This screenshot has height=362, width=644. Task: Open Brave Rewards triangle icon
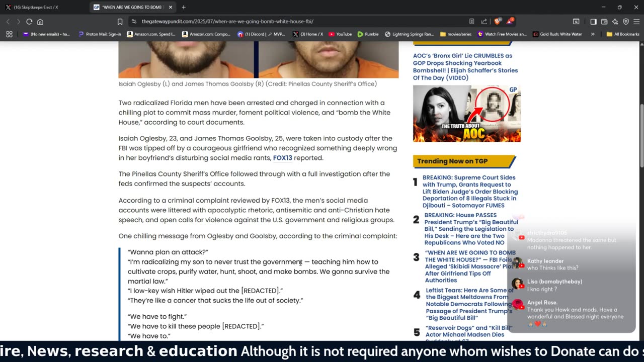pos(510,22)
